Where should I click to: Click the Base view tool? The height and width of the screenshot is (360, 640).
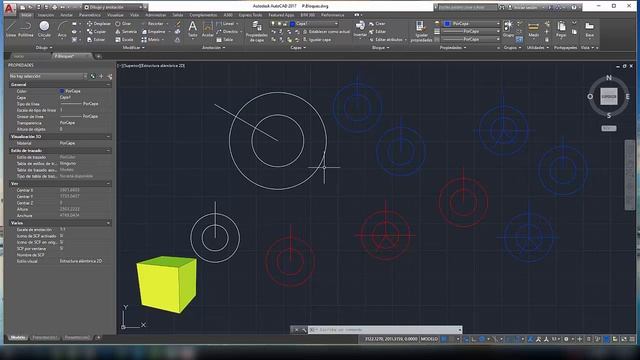pyautogui.click(x=589, y=29)
